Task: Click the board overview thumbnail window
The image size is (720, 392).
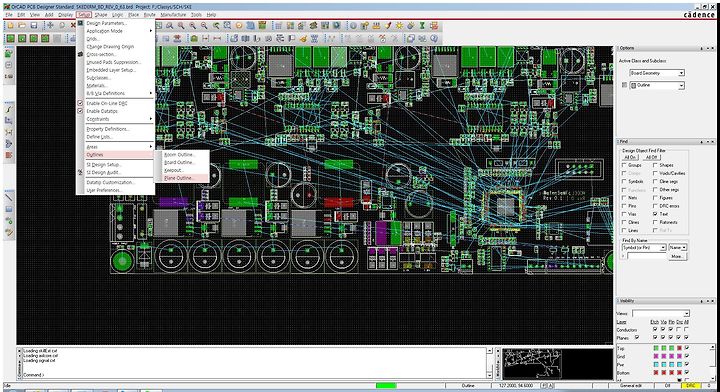Action: tap(557, 363)
